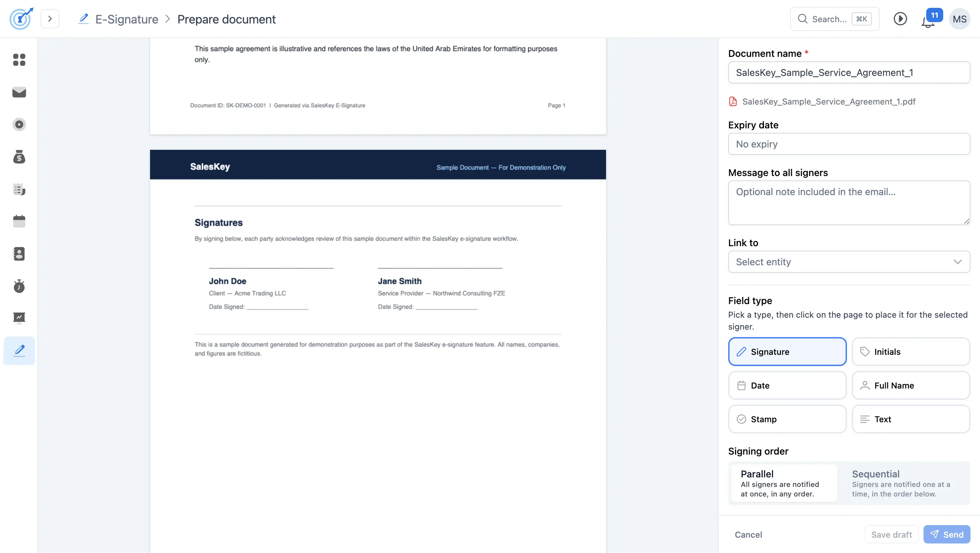
Task: Click SalesKey_Sample_Service_Agreement_1.pdf file name
Action: click(x=829, y=101)
